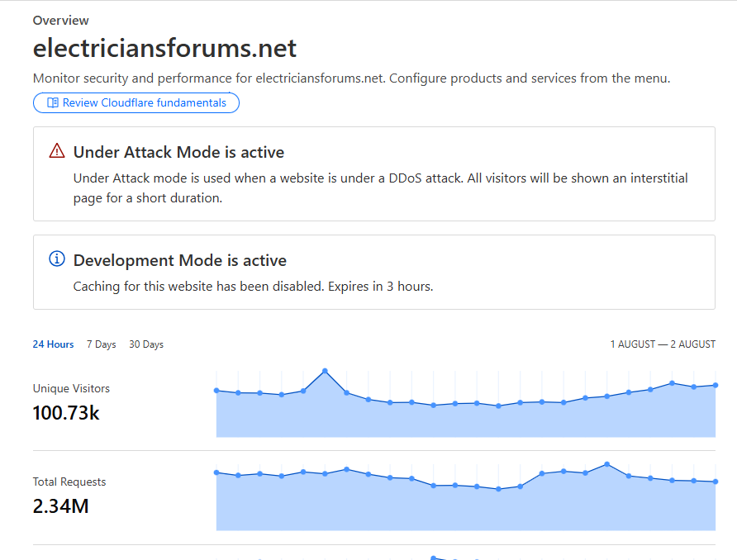Click the 2.34M requests value
737x560 pixels.
click(60, 506)
